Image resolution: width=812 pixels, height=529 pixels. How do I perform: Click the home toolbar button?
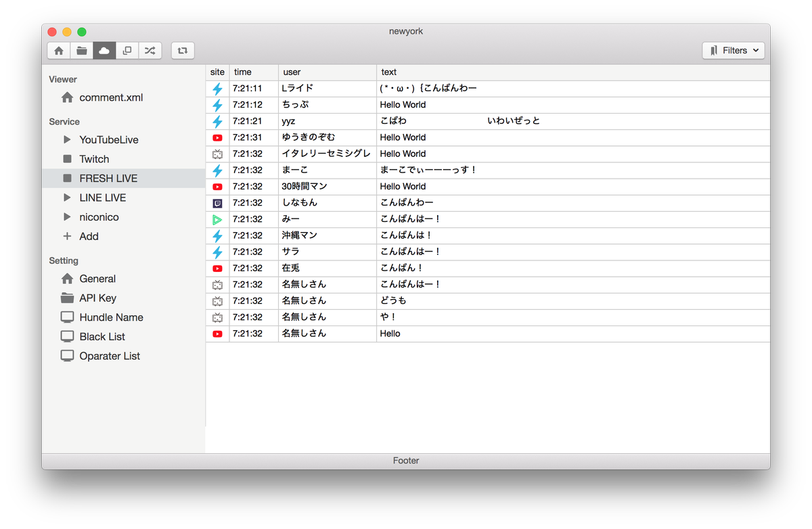click(59, 51)
